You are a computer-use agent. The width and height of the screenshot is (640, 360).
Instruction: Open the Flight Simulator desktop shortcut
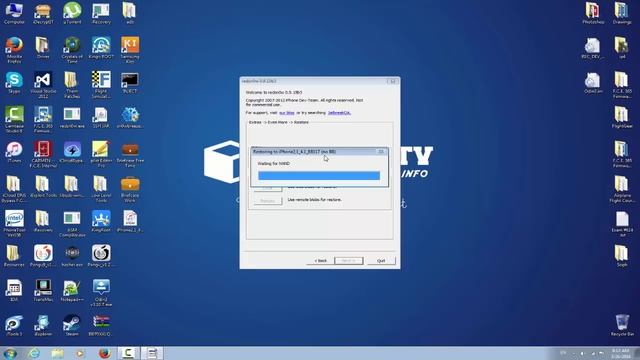coord(101,85)
